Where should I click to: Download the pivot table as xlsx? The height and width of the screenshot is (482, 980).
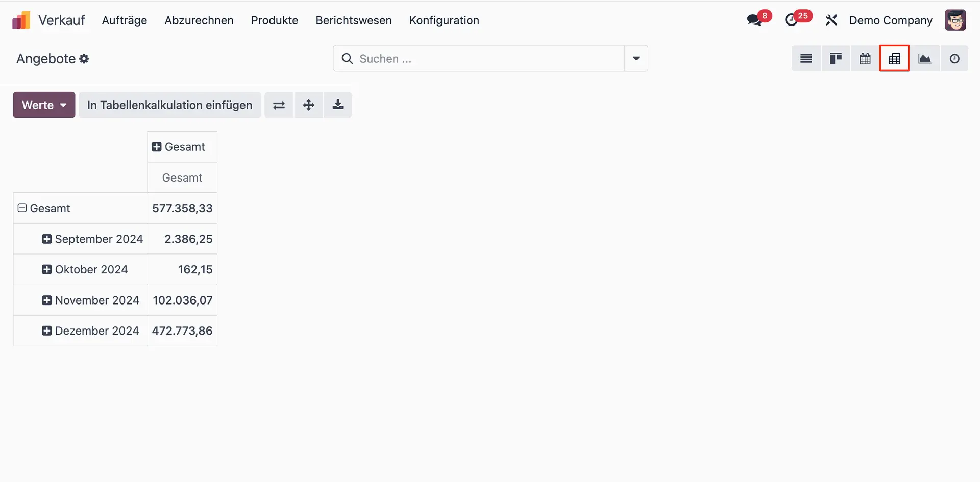coord(338,105)
